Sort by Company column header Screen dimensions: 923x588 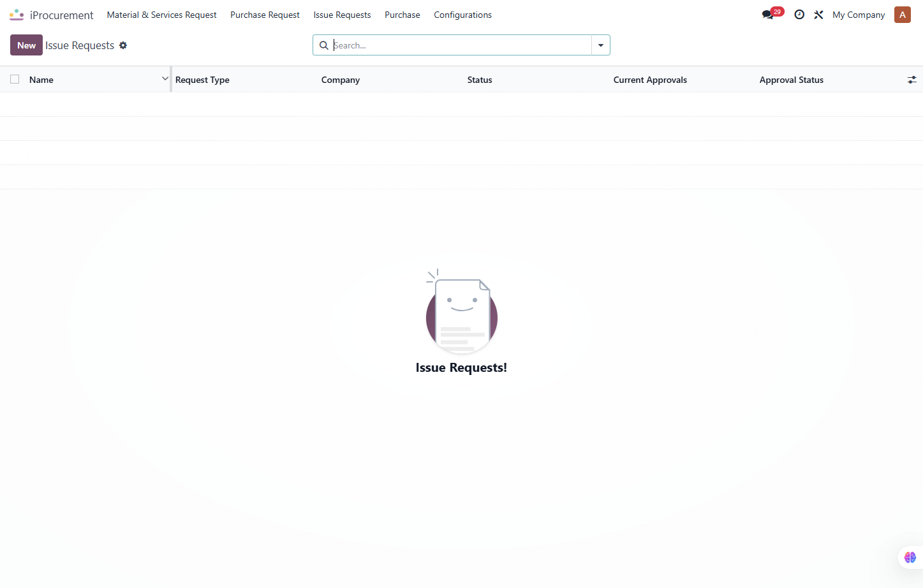(x=341, y=80)
